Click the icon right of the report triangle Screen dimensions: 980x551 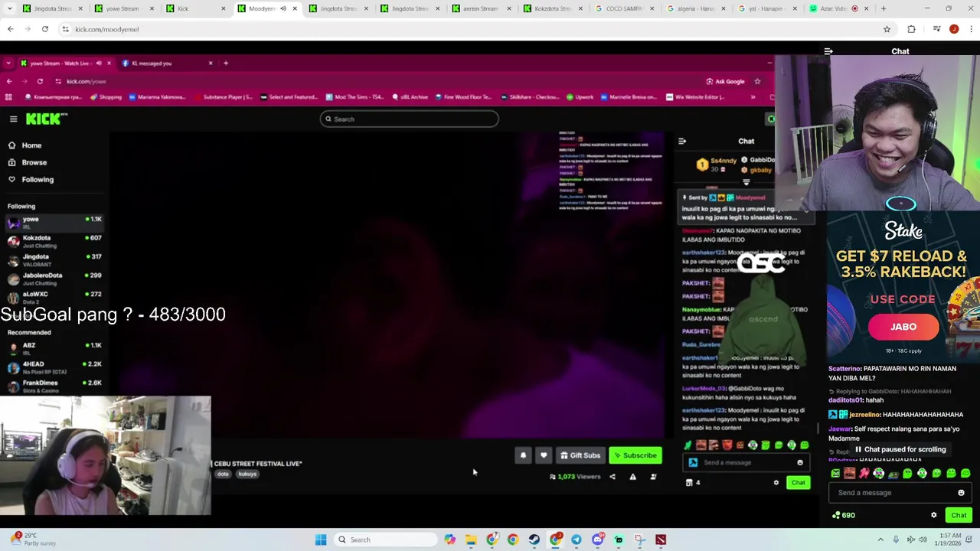coord(653,477)
